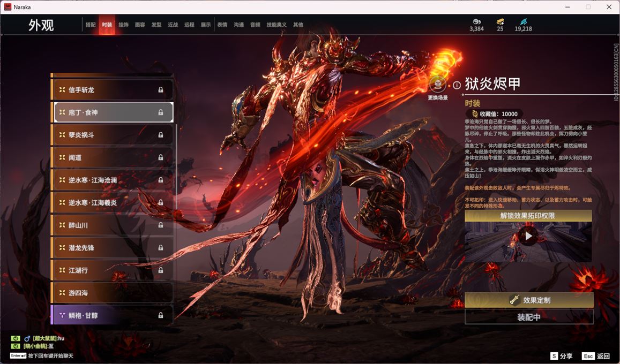Image resolution: width=620 pixels, height=364 pixels.
Task: Click the Naraka app icon in title bar
Action: click(x=8, y=7)
